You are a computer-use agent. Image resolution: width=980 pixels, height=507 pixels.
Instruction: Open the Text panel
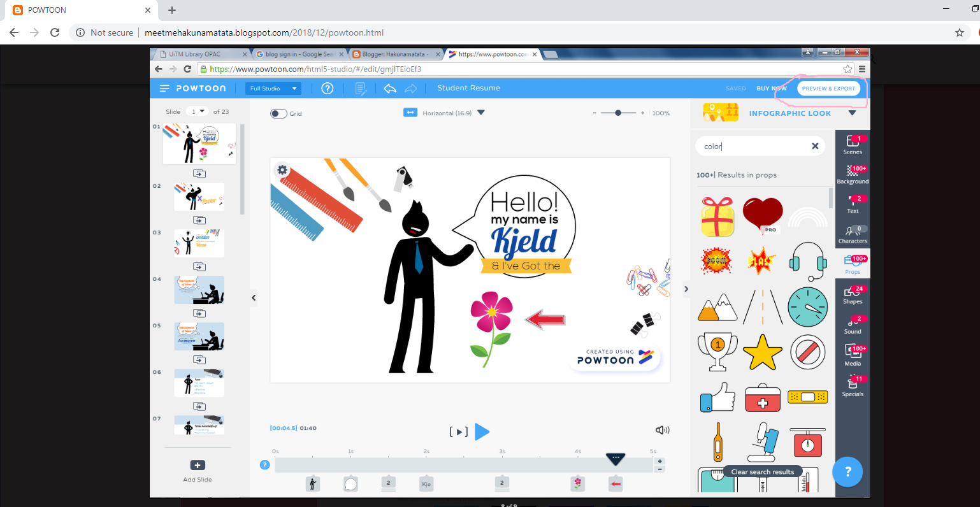tap(853, 204)
